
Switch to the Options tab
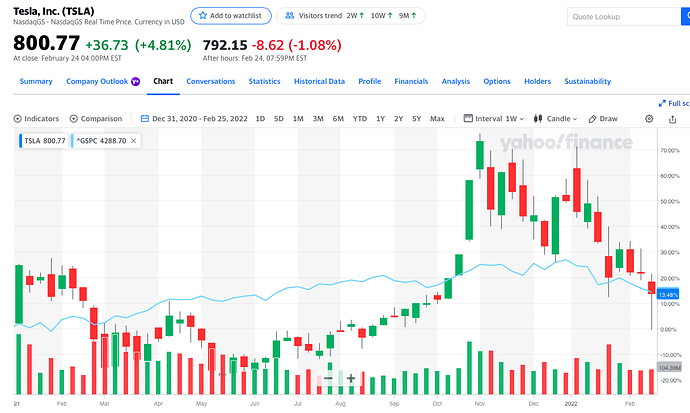(x=497, y=81)
